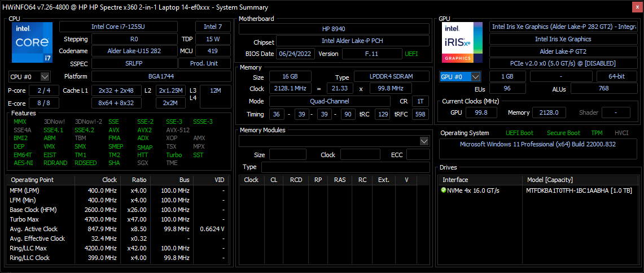Select the Operating Point column header
644x273 pixels.
[41, 180]
